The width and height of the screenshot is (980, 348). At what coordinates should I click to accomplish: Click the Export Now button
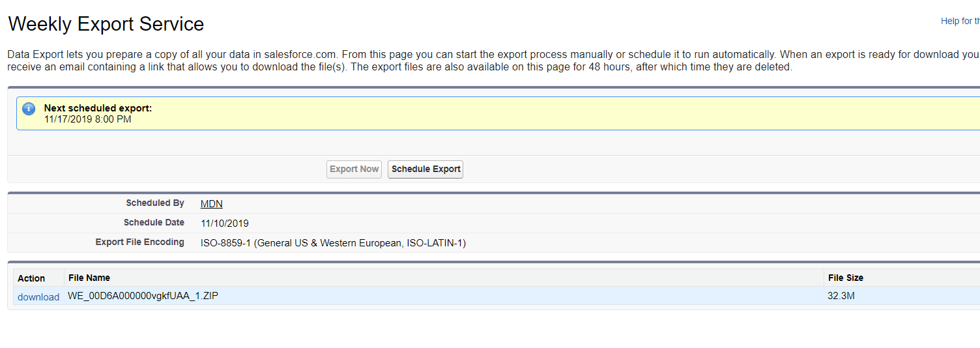point(354,169)
